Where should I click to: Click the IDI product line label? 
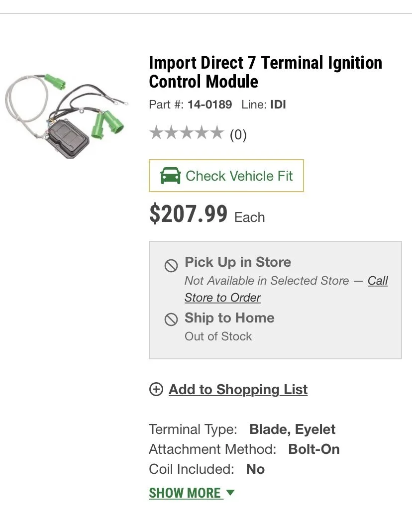click(278, 105)
